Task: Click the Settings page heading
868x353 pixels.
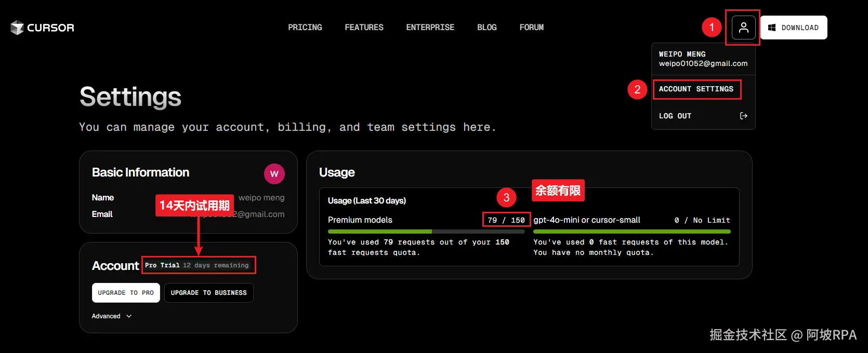Action: (x=130, y=97)
